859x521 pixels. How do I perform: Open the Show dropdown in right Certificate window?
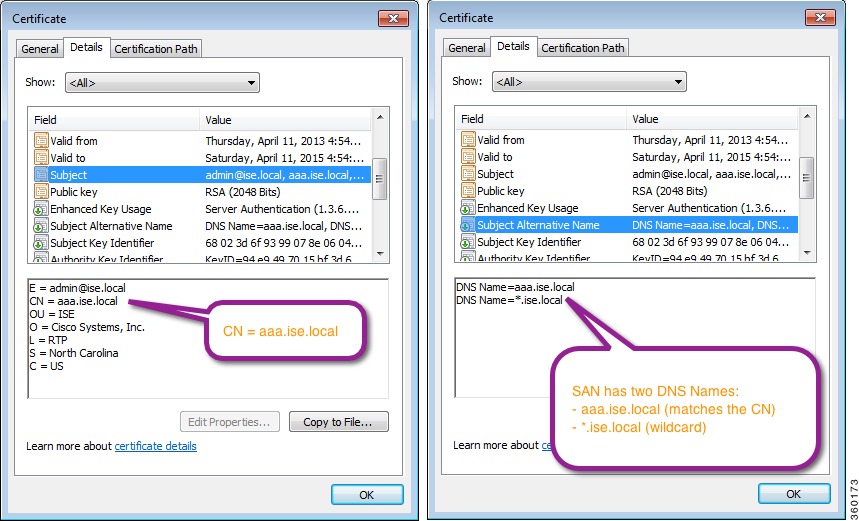coord(589,82)
